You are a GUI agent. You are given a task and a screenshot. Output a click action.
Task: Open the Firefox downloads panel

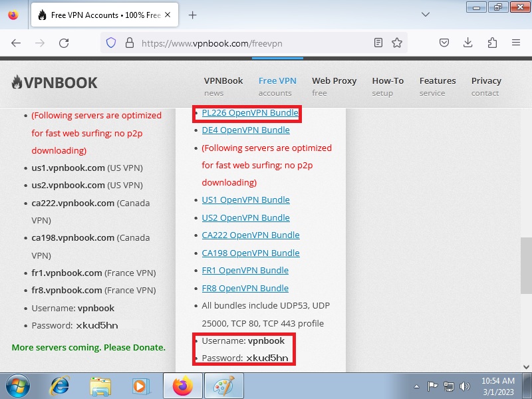click(x=468, y=43)
